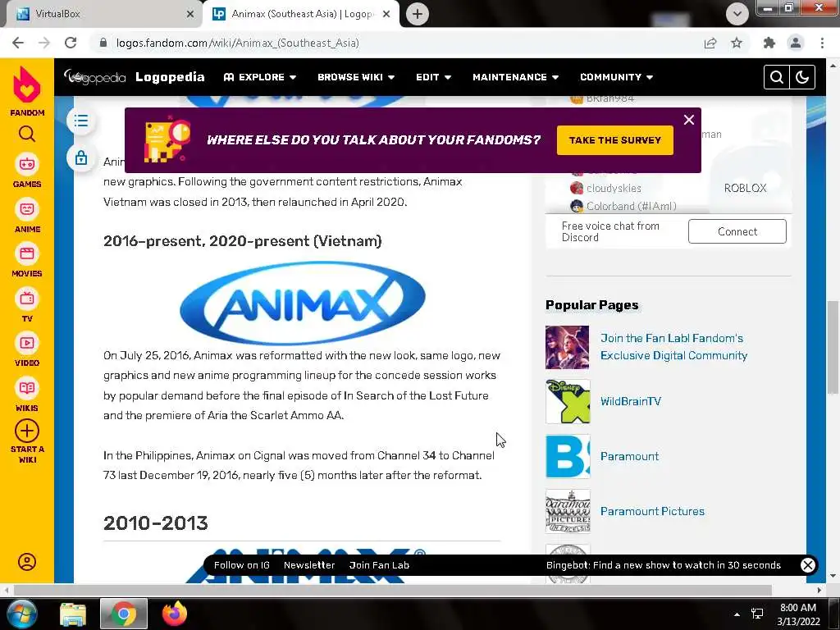Reload the current page
This screenshot has height=630, width=840.
coord(71,43)
